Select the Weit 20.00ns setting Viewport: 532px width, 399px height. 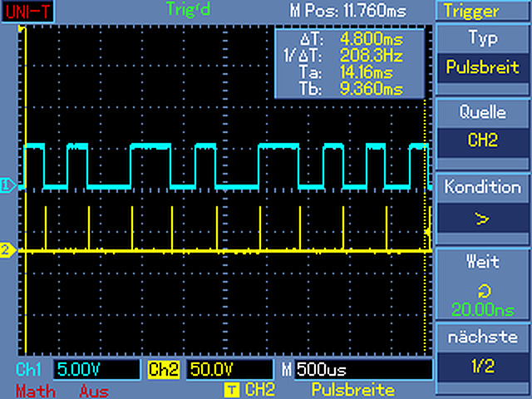[x=482, y=284]
